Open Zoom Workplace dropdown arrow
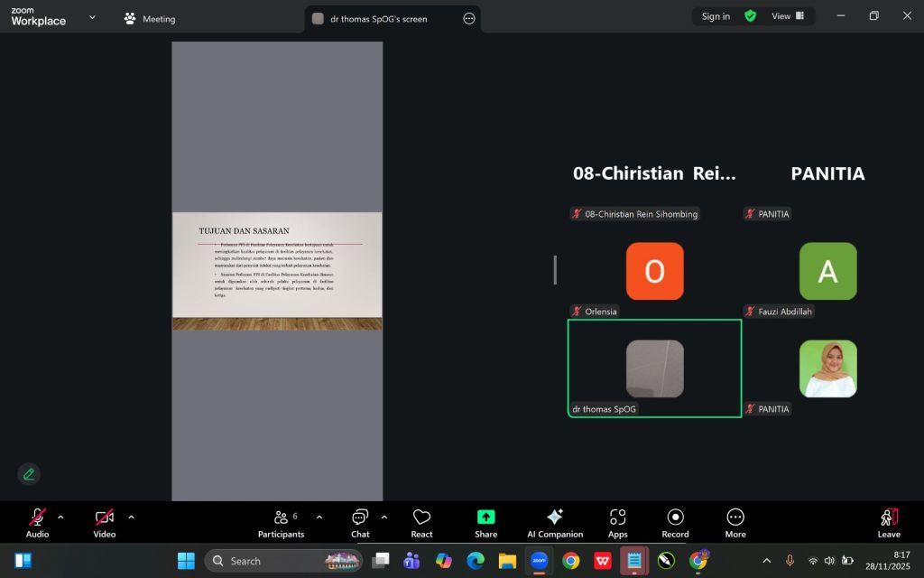924x578 pixels. 91,17
